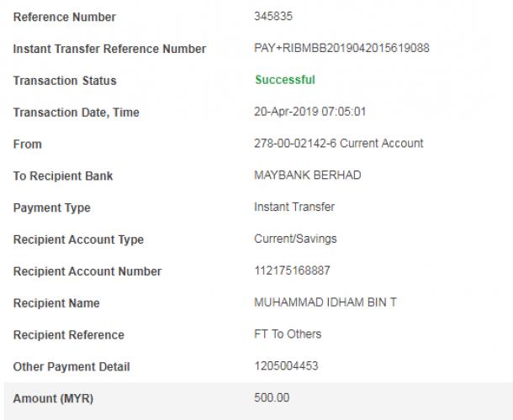
Task: Click the To Recipient Bank label
Action: point(63,176)
